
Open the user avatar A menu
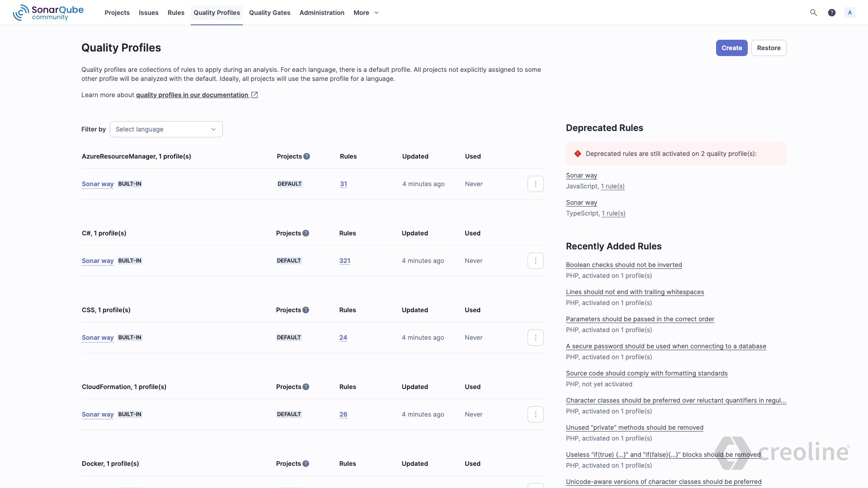849,13
